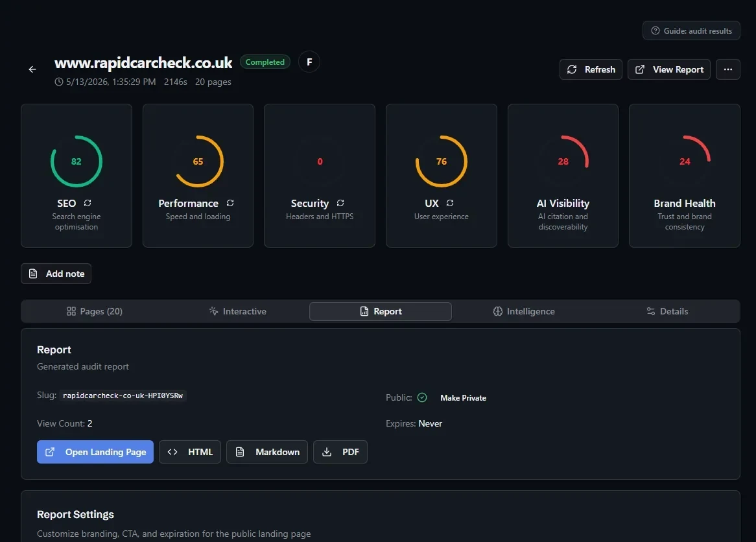This screenshot has height=542, width=756.
Task: Open the three-dot more options menu
Action: pyautogui.click(x=727, y=69)
